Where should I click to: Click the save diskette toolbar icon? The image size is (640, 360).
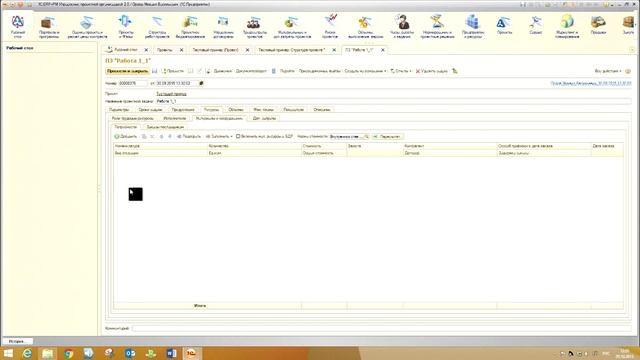click(155, 71)
